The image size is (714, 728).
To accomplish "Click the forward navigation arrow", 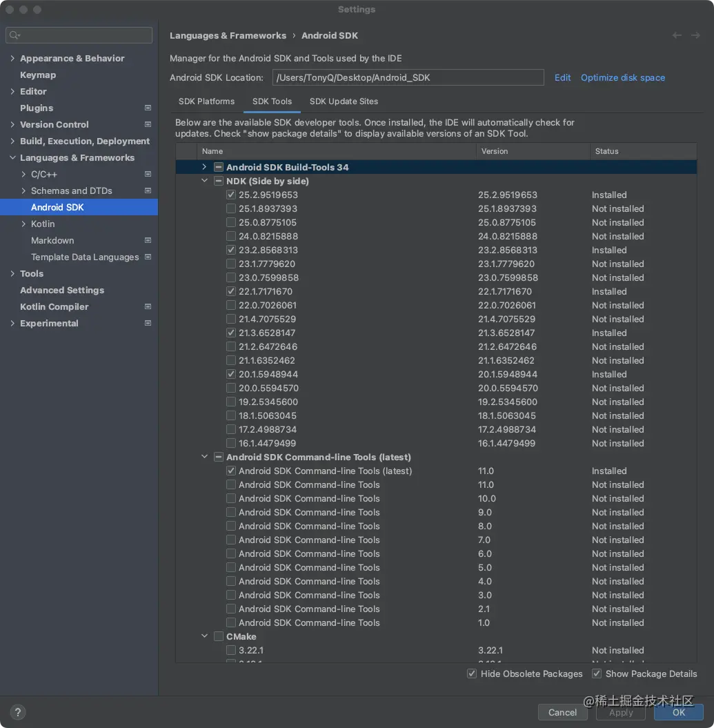I will (695, 35).
